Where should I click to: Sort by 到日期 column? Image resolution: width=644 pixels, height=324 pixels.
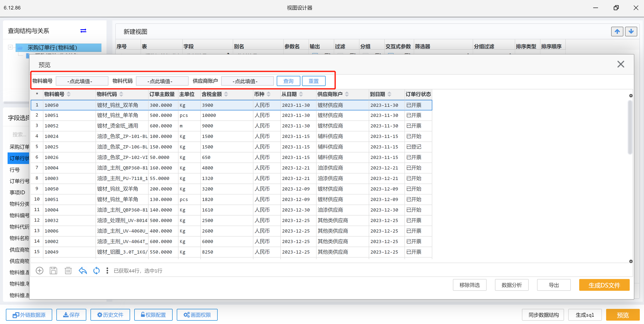pos(389,94)
